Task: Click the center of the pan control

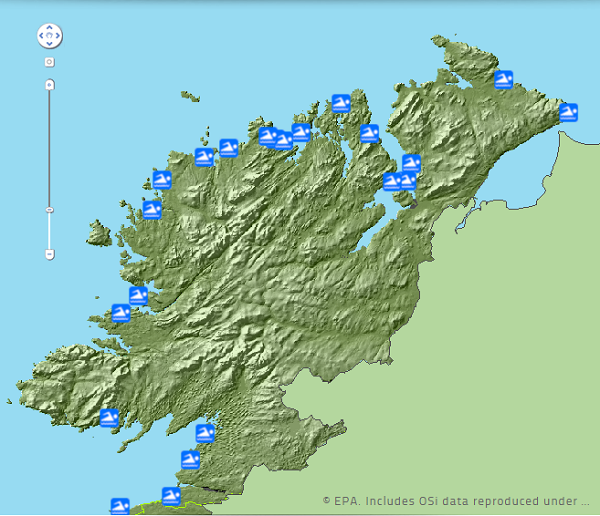Action: 49,36
